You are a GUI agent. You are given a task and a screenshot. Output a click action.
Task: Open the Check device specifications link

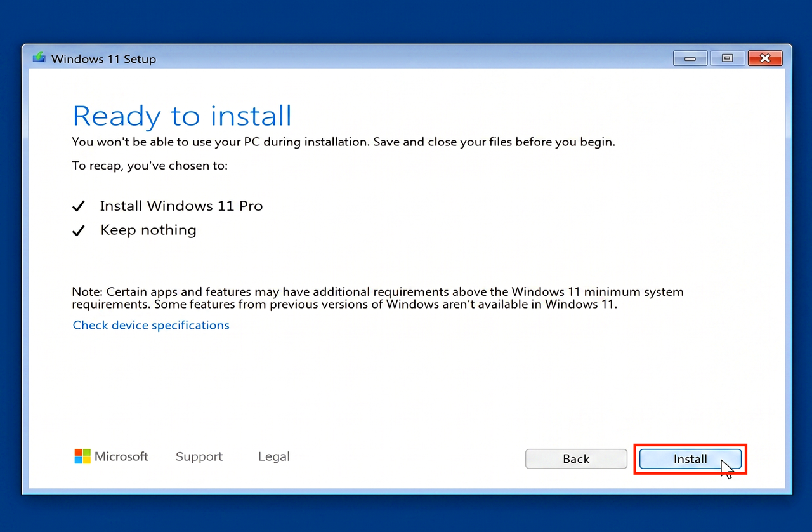coord(151,325)
